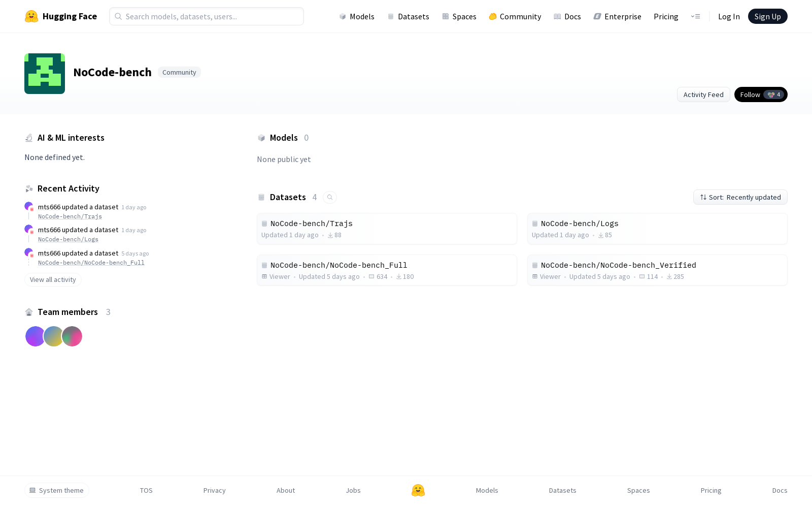Go to Datasets in the top navigation
Screen dimensions: 812x508
point(408,16)
